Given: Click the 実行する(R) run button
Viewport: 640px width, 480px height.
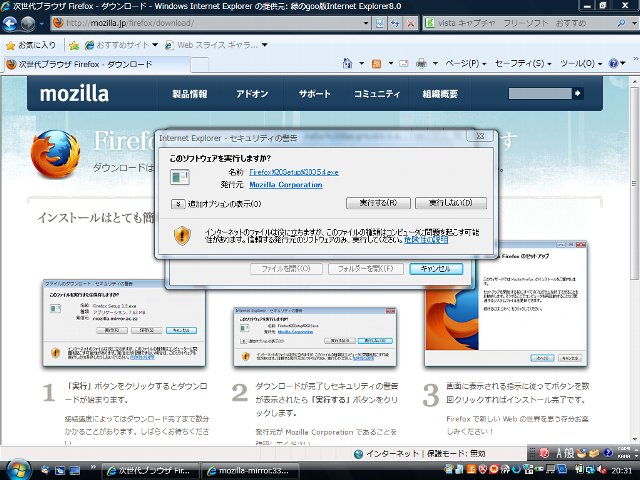Looking at the screenshot, I should click(x=378, y=203).
